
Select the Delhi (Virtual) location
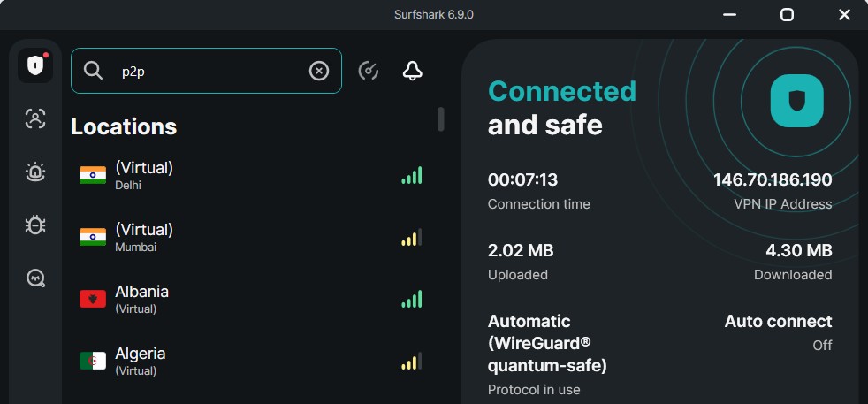(x=251, y=175)
